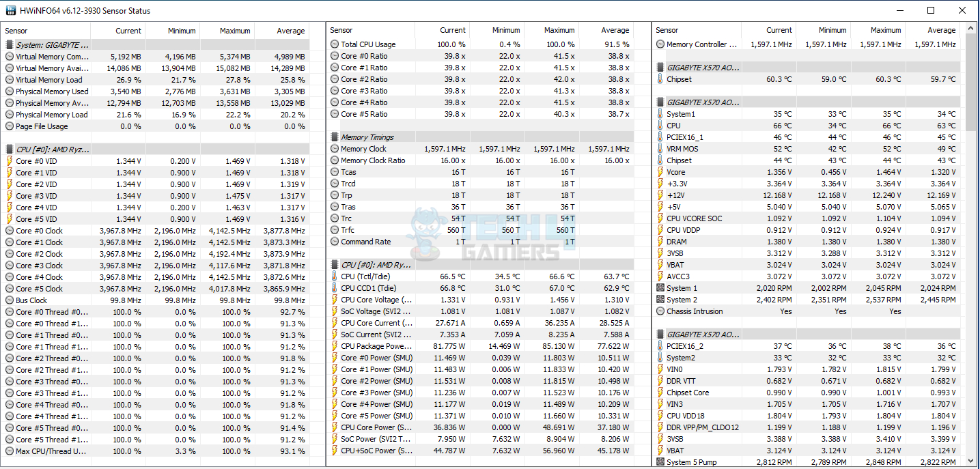Select the icon beside Memory Controller row
980x469 pixels.
[x=660, y=44]
